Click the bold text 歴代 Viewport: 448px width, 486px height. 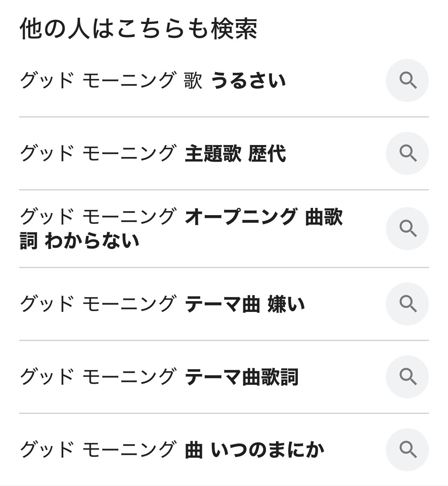(x=267, y=154)
